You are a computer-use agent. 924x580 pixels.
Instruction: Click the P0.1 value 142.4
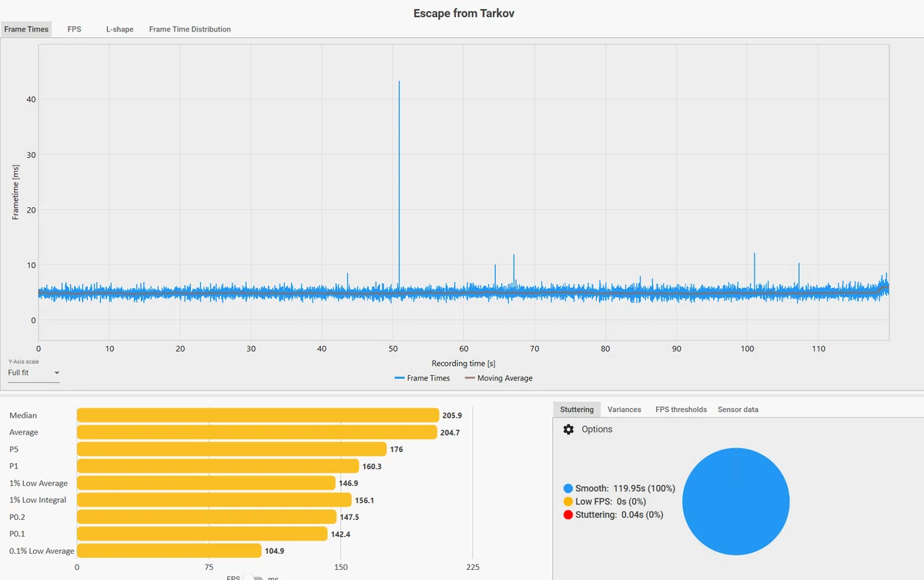click(340, 534)
